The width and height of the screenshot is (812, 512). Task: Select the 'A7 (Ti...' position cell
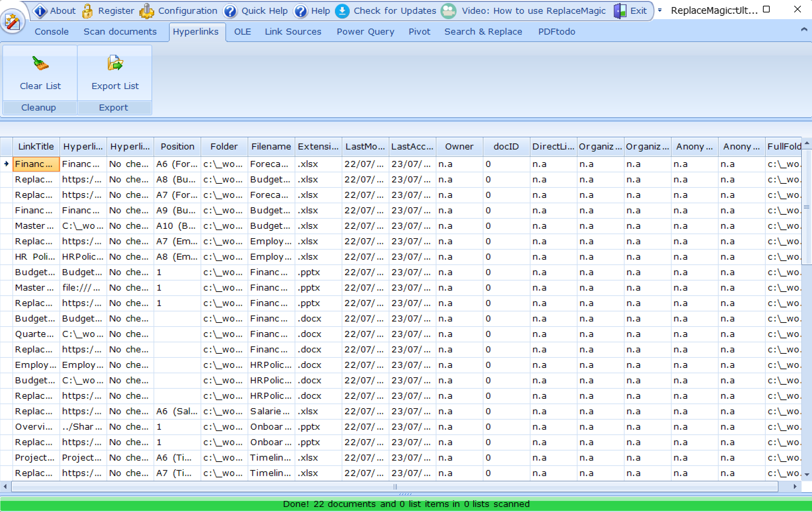177,473
